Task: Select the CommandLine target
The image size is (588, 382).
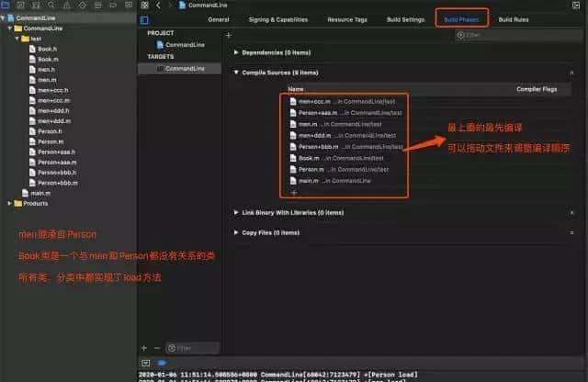Action: [x=180, y=69]
